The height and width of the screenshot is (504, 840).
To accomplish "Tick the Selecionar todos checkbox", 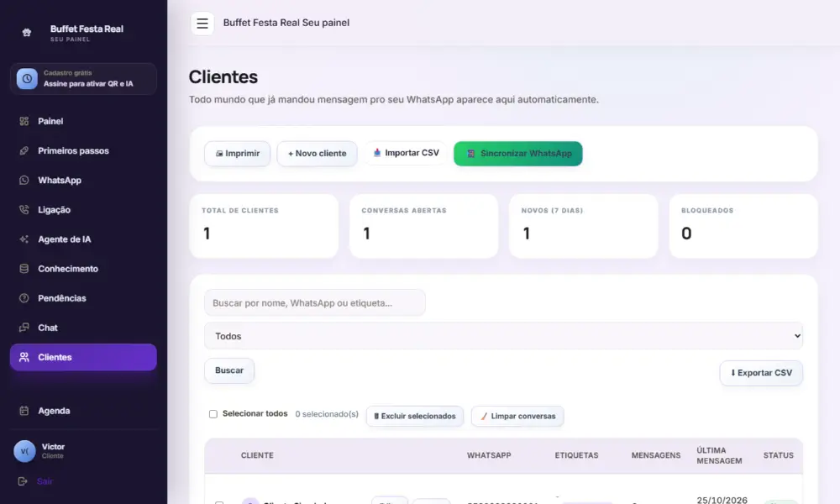I will [x=213, y=414].
